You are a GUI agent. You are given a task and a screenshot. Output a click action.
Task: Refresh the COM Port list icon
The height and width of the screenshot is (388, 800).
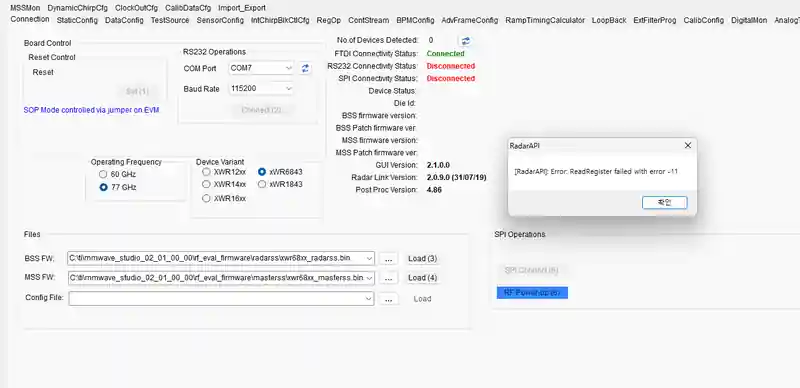(305, 68)
